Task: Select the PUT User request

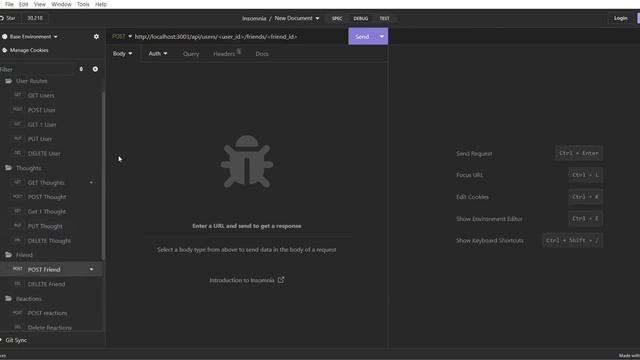Action: [x=40, y=139]
